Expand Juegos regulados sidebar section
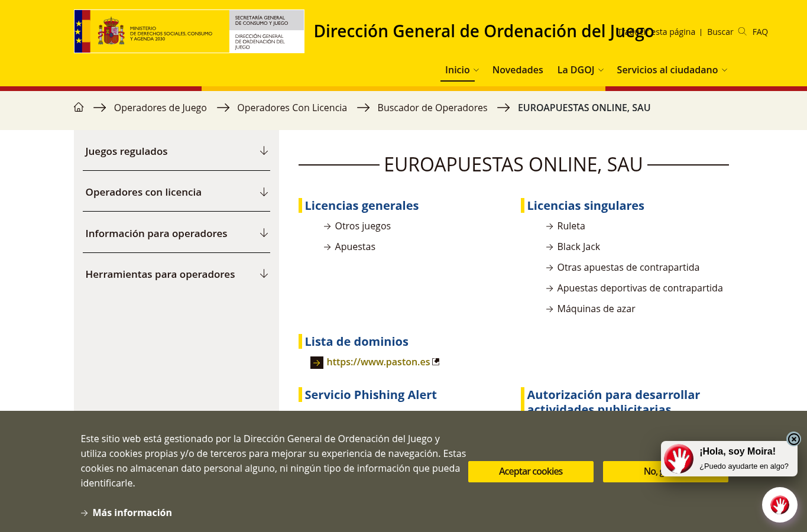This screenshot has height=532, width=807. click(176, 151)
